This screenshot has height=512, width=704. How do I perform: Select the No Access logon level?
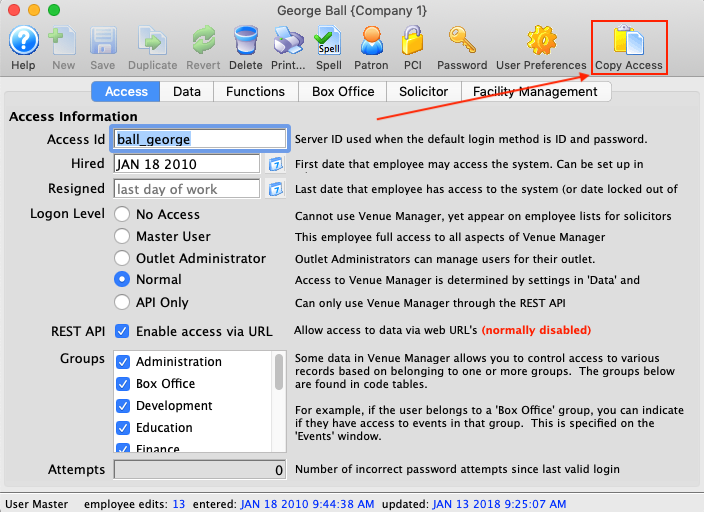122,214
